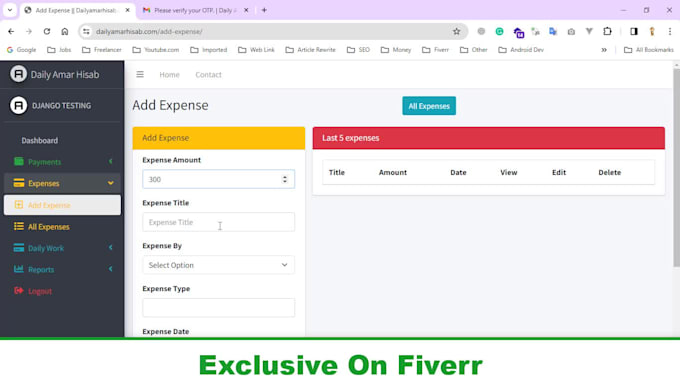Click the Logout icon in sidebar
The height and width of the screenshot is (383, 680).
click(x=19, y=291)
